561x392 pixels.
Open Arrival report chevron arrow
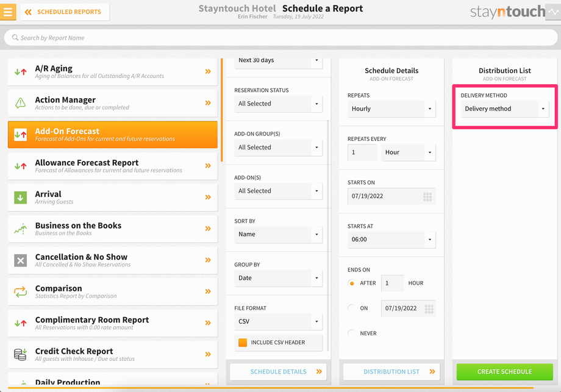[208, 197]
